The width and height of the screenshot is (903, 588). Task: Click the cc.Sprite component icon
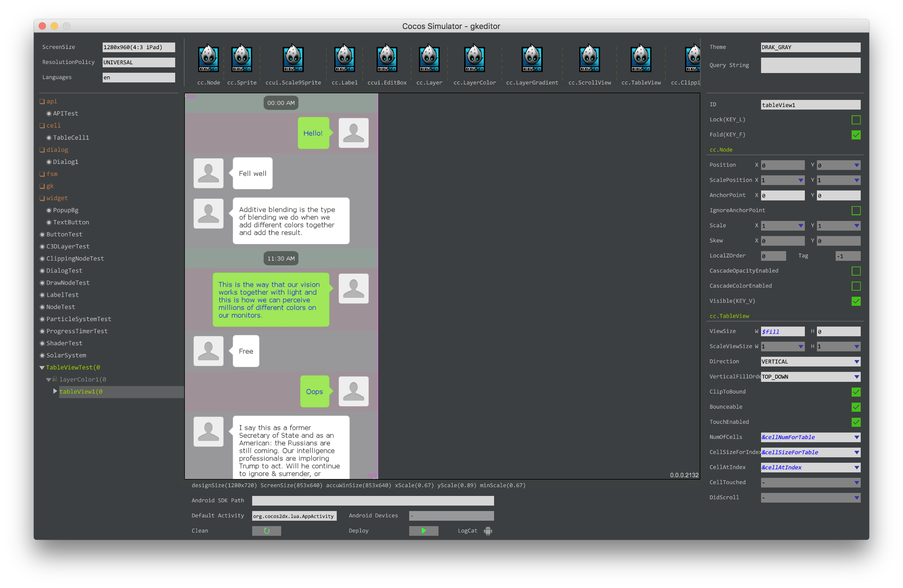click(242, 59)
